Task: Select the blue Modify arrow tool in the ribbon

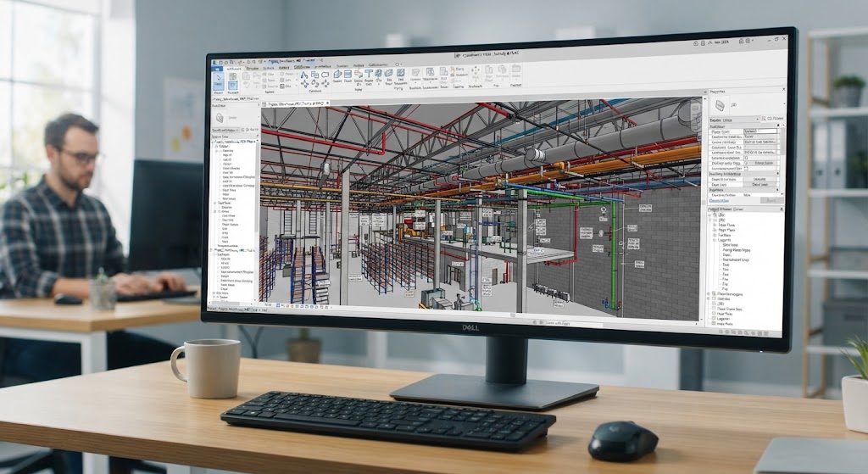Action: point(219,81)
